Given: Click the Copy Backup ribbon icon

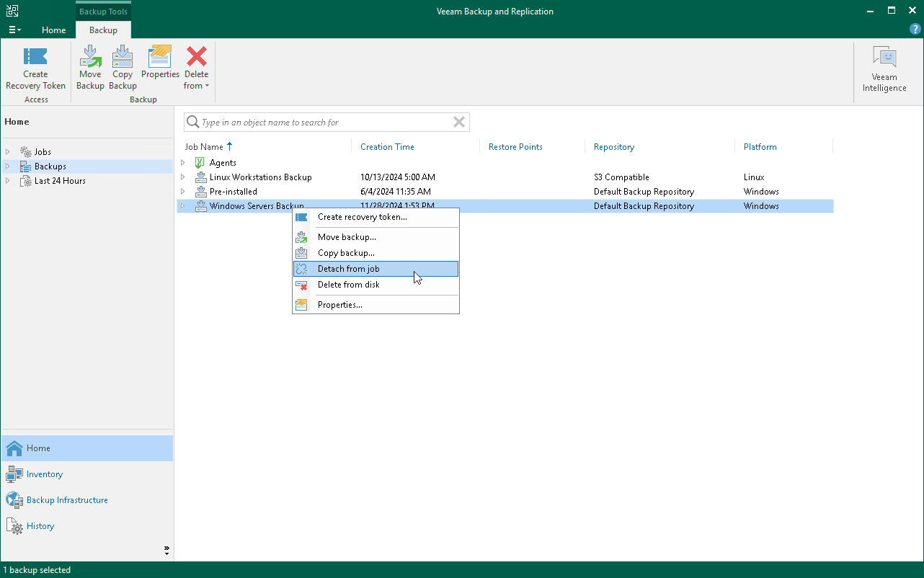Looking at the screenshot, I should coord(123,68).
